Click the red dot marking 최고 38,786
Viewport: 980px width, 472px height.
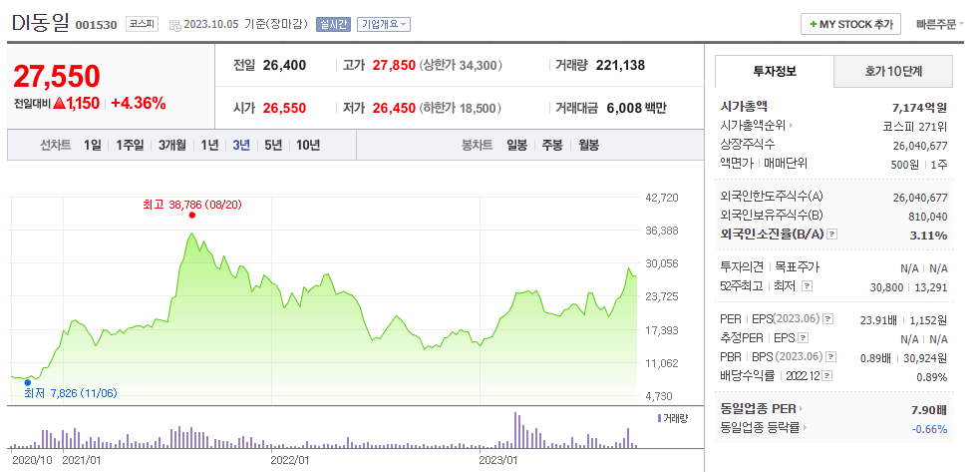pos(191,215)
